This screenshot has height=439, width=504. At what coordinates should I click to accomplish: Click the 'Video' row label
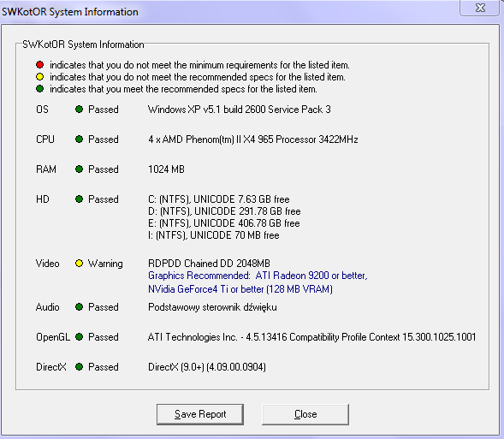click(x=48, y=264)
